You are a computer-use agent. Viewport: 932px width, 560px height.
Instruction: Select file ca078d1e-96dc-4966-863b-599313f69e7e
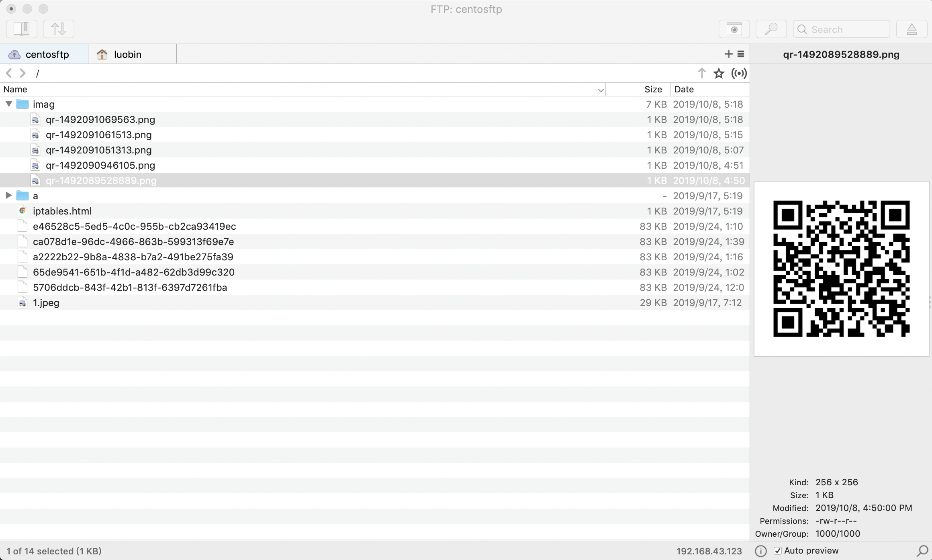tap(133, 241)
